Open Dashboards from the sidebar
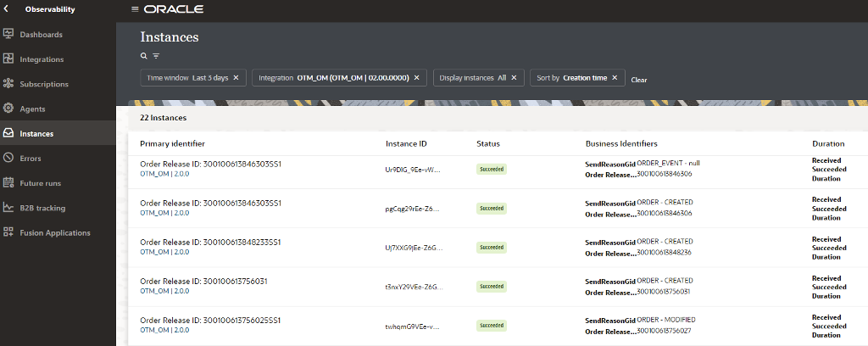Viewport: 868px width, 346px height. pos(42,34)
